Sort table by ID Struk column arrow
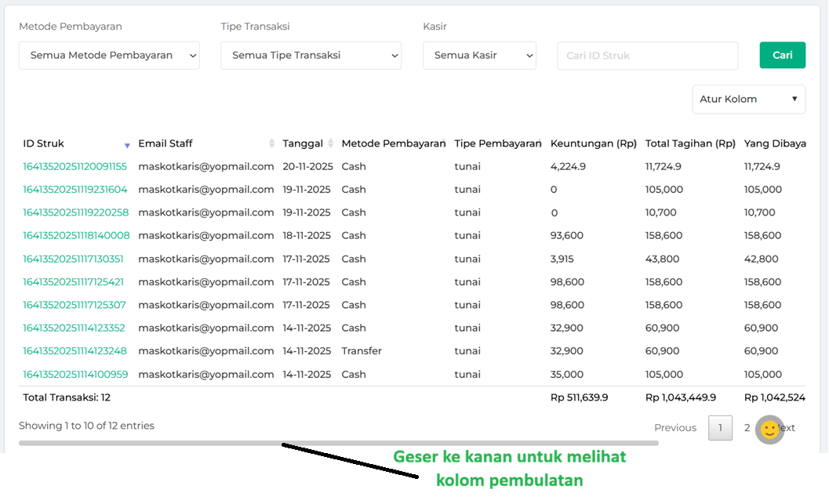The width and height of the screenshot is (829, 504). coord(127,145)
